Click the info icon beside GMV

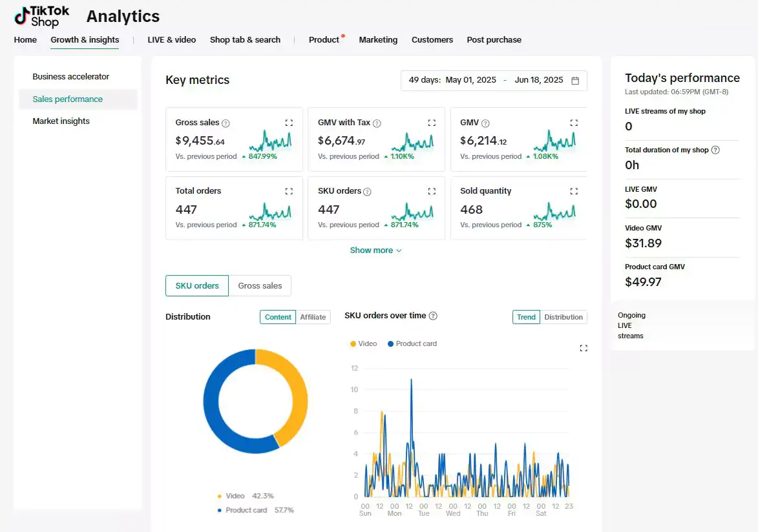pyautogui.click(x=485, y=123)
